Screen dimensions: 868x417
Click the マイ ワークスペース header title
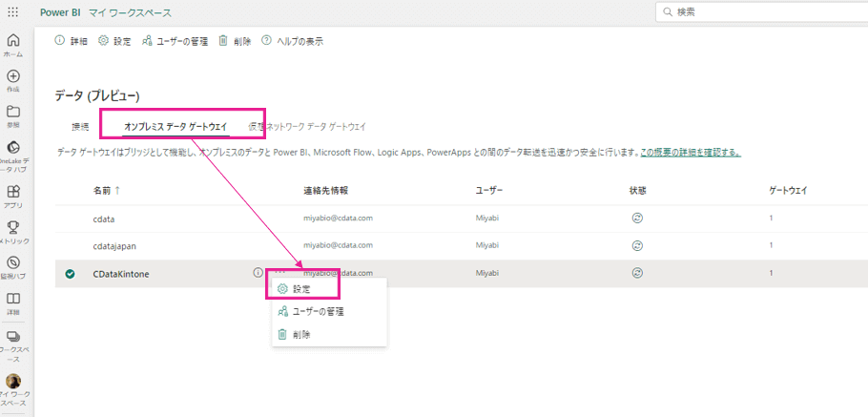tap(130, 12)
